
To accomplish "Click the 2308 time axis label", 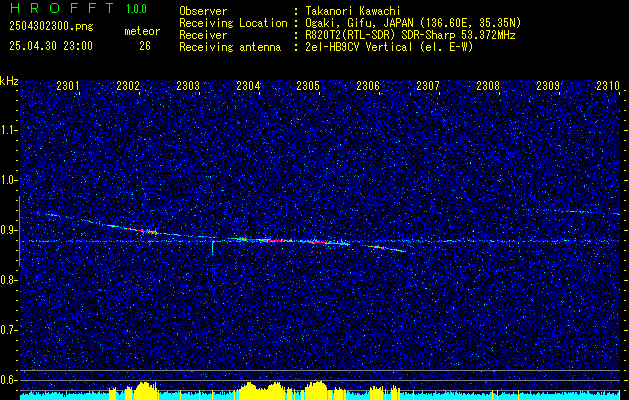I will coord(488,85).
